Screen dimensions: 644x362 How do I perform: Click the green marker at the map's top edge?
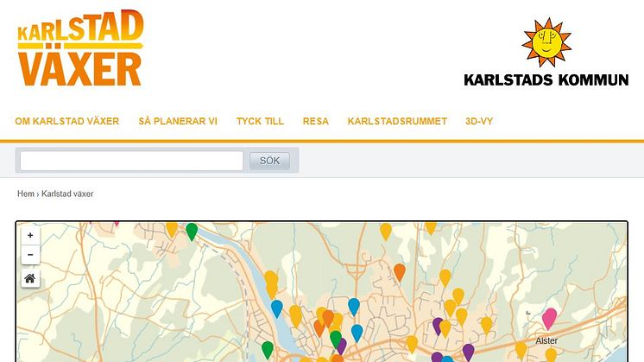192,232
